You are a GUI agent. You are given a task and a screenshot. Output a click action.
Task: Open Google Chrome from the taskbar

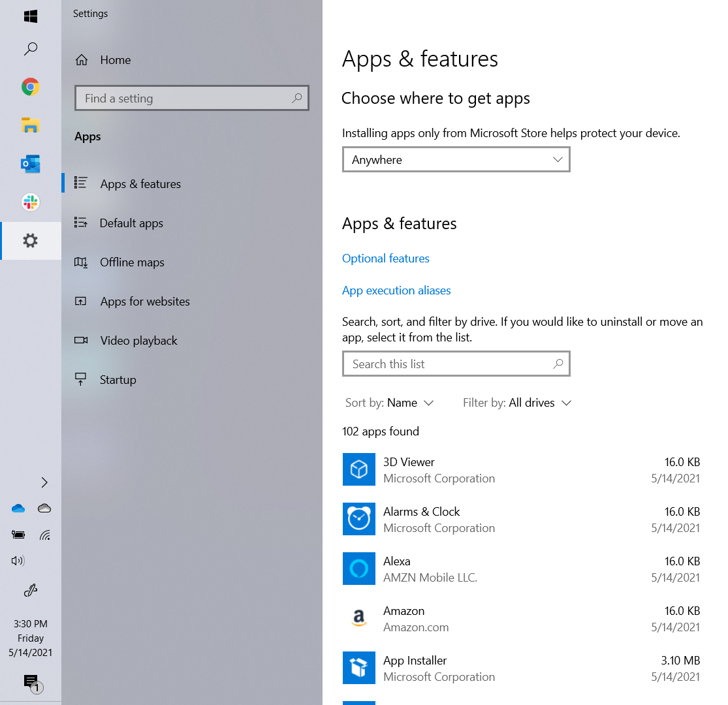point(30,87)
